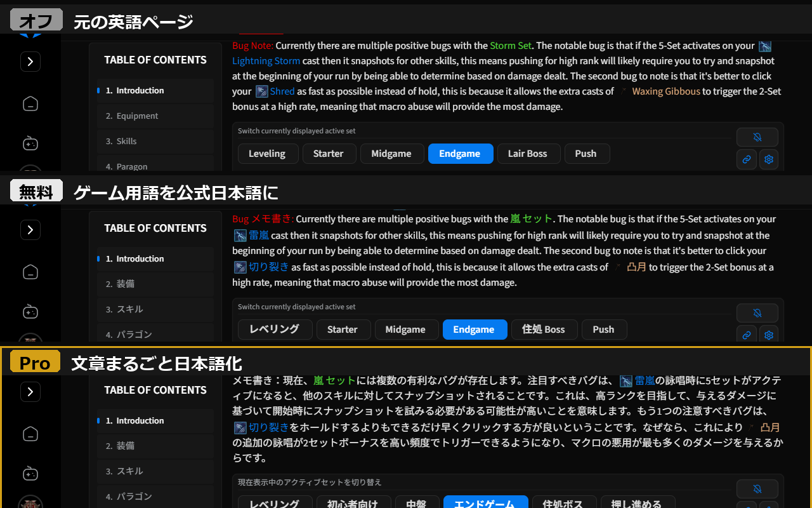Click the muted-bell icon in the Pro panel
Viewport: 812px width, 508px height.
pyautogui.click(x=757, y=489)
